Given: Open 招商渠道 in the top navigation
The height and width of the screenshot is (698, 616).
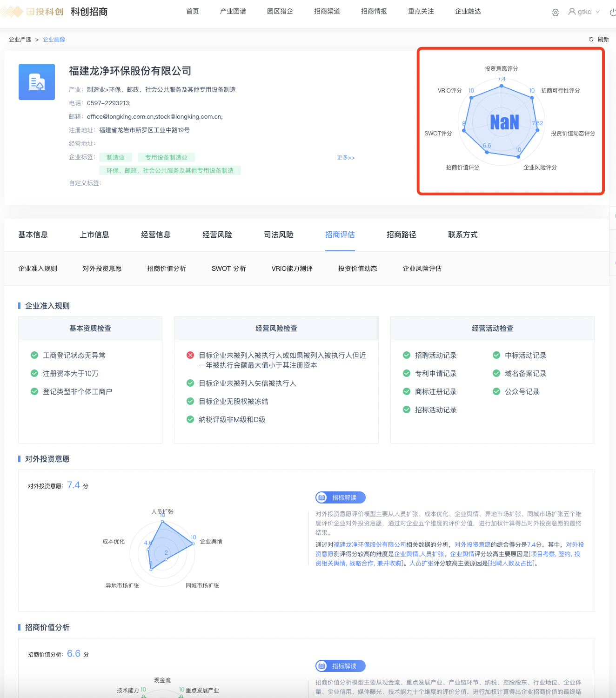Looking at the screenshot, I should pos(327,12).
